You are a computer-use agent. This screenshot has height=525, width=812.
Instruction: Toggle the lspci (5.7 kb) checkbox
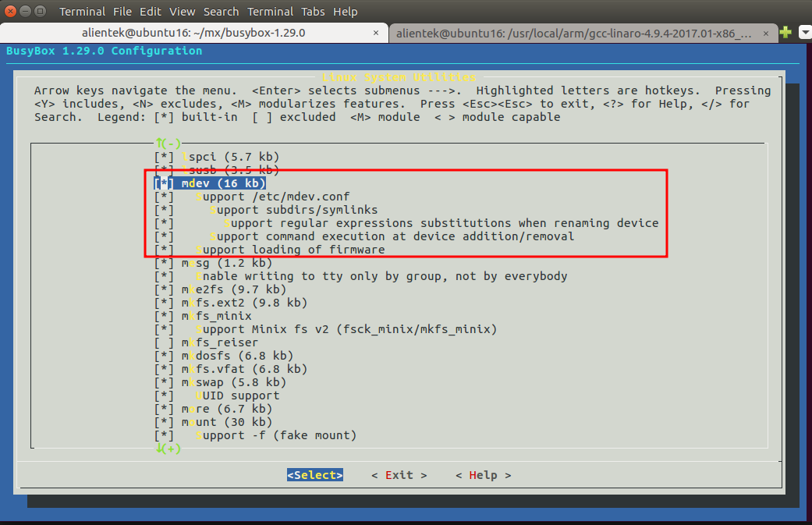click(164, 156)
